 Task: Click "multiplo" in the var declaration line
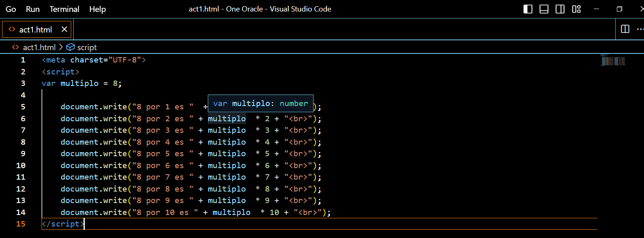tap(79, 83)
